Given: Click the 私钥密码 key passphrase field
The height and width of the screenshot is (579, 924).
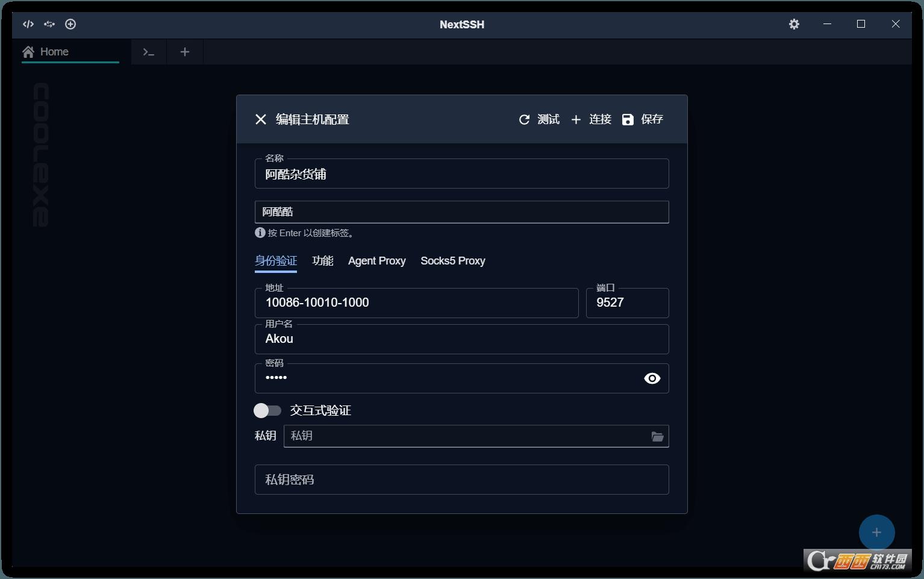Looking at the screenshot, I should [x=461, y=480].
